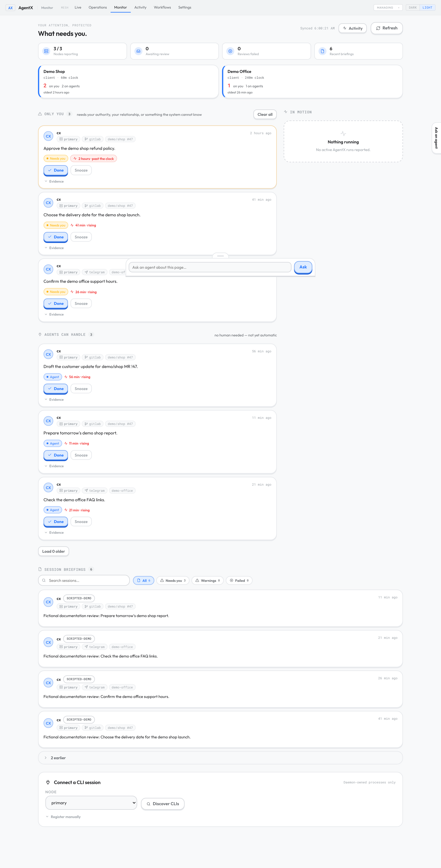Expand Evidence on customer update card
Viewport: 441px width, 868px height.
click(54, 400)
